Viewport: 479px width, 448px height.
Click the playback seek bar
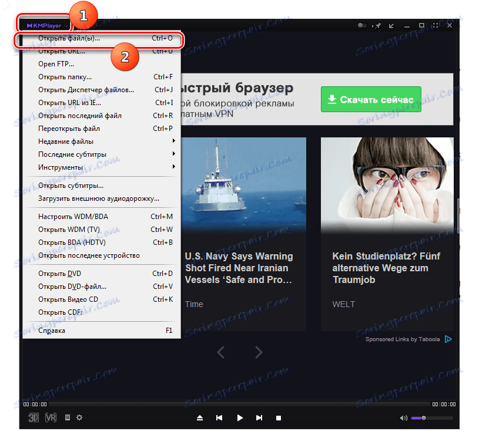coord(239,404)
